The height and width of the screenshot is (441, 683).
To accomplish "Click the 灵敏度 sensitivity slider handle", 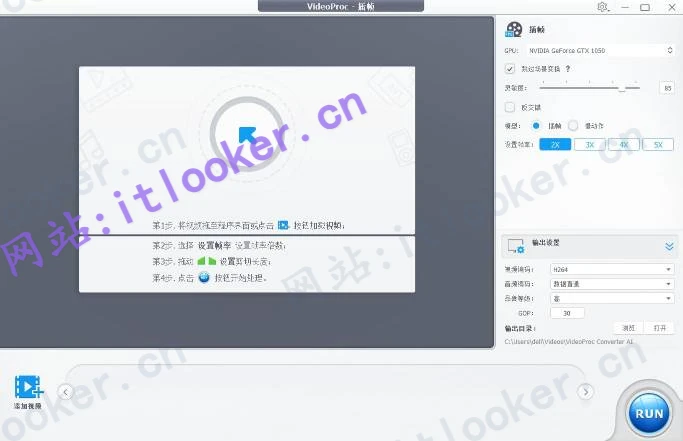I will pyautogui.click(x=622, y=88).
